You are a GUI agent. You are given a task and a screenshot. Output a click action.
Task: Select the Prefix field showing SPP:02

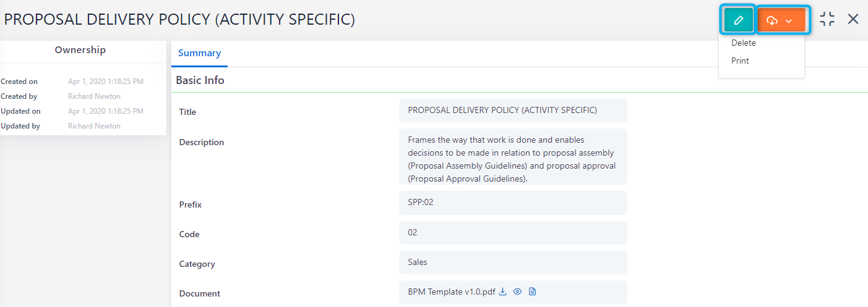(513, 203)
